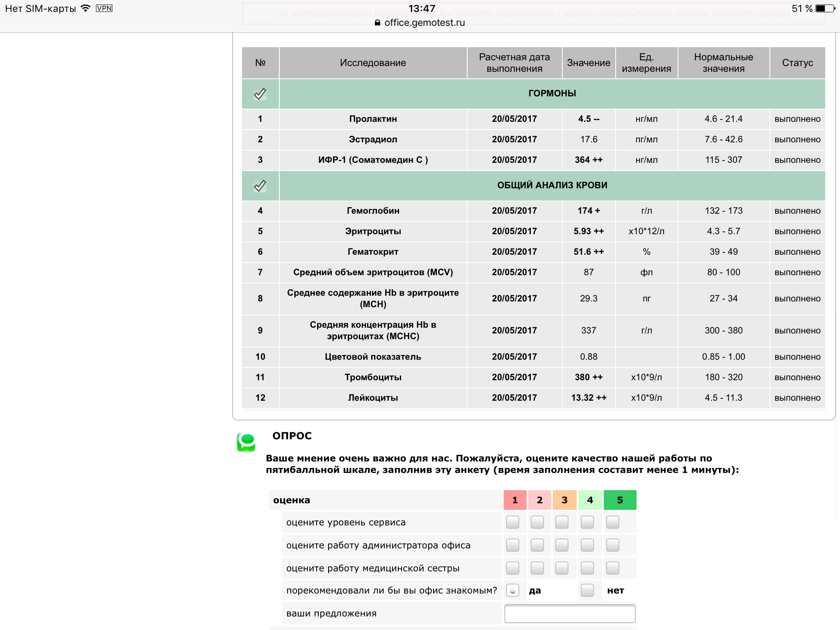Click выполнено status for the Лейкоциты test
This screenshot has height=630, width=840.
pyautogui.click(x=797, y=397)
